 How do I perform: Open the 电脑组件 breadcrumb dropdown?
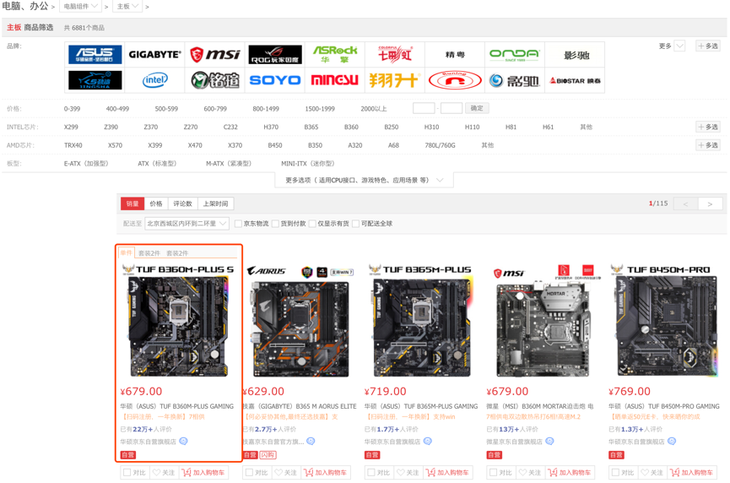[81, 7]
